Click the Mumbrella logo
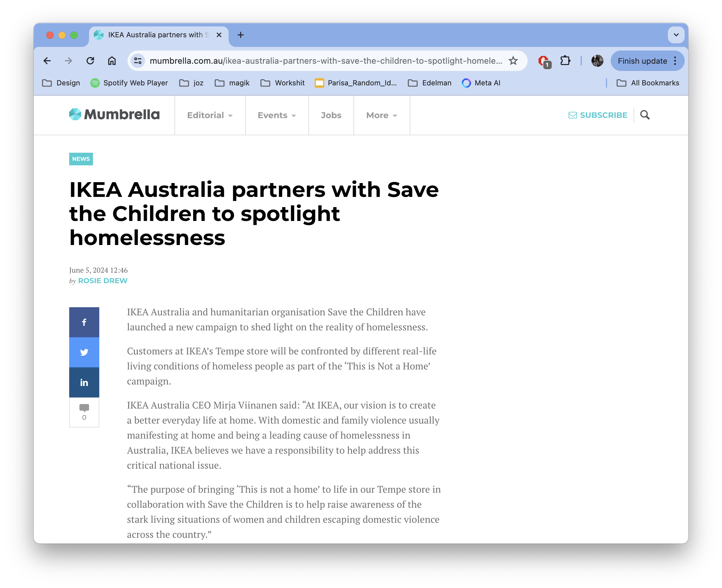Image resolution: width=722 pixels, height=588 pixels. coord(114,115)
